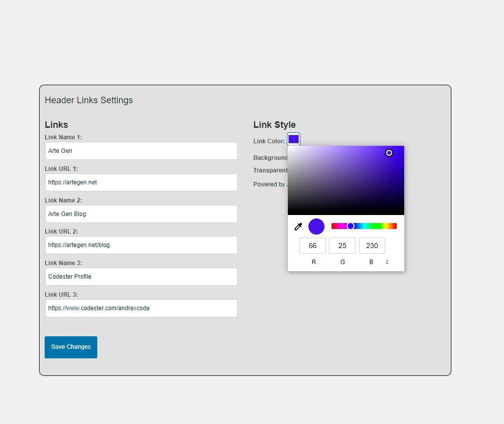The height and width of the screenshot is (424, 504).
Task: Click the Link Name 3 label
Action: tap(63, 263)
